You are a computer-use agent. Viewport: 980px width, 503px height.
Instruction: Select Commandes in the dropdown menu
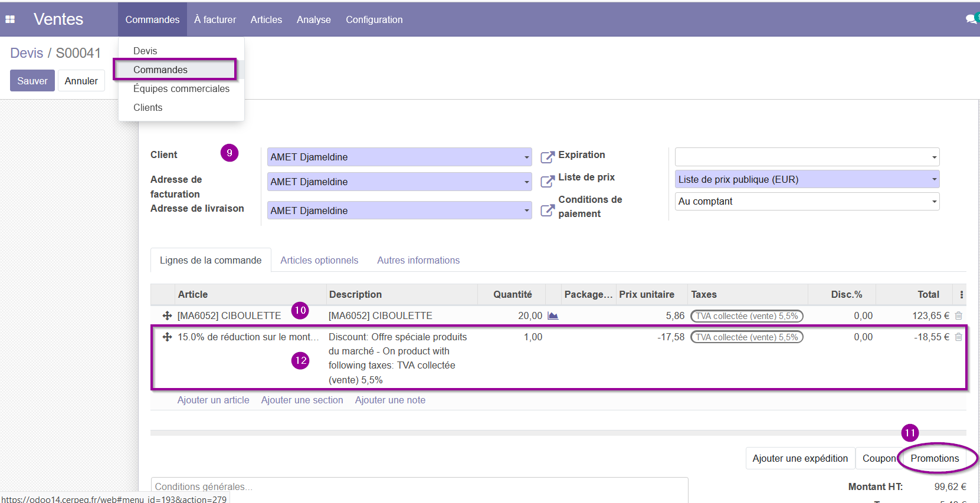[x=160, y=70]
